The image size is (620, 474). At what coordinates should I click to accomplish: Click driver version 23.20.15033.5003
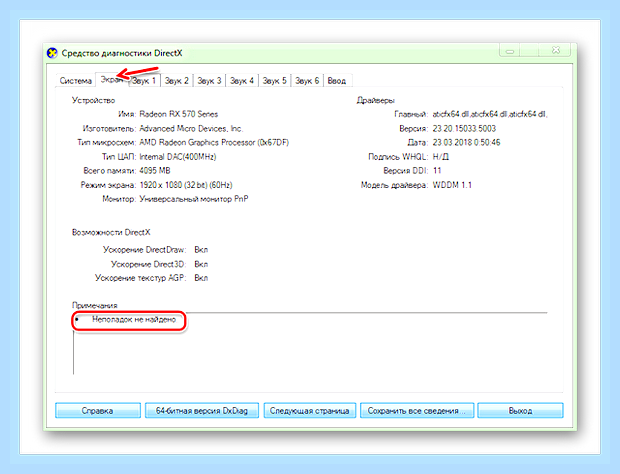pyautogui.click(x=464, y=128)
